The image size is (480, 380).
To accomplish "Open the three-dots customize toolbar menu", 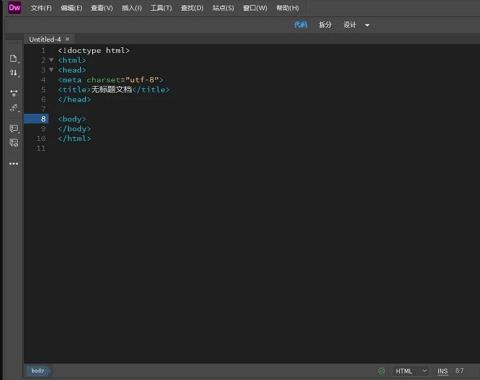I will point(14,164).
